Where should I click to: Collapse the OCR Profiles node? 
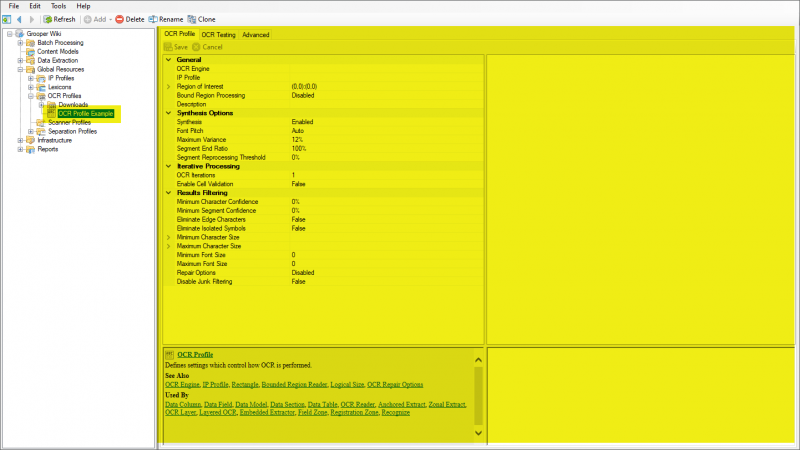31,96
